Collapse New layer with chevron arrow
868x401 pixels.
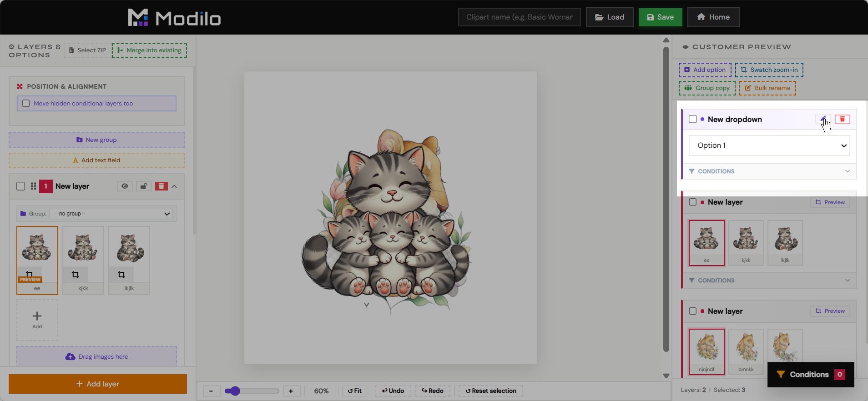click(175, 186)
